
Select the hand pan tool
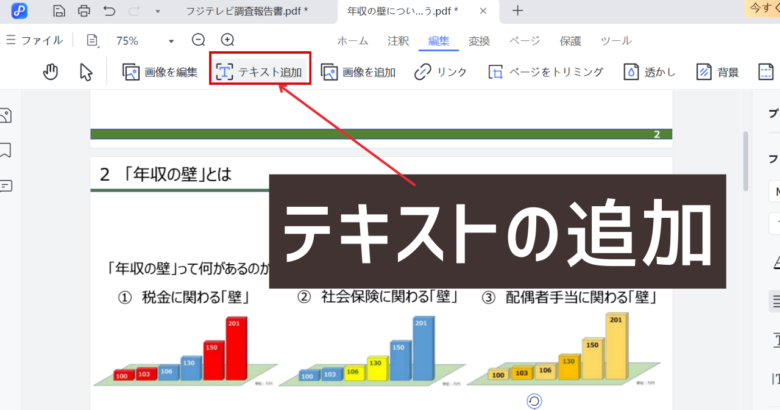coord(52,72)
